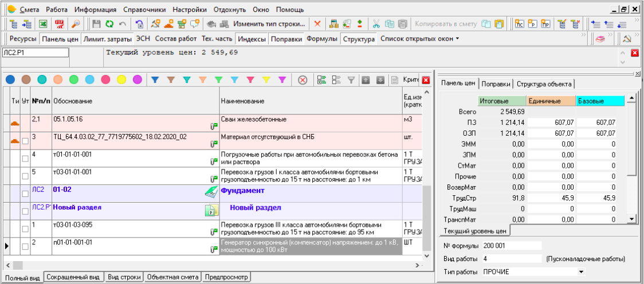Click the Индексы toolbar button
Image resolution: width=644 pixels, height=284 pixels.
pyautogui.click(x=252, y=39)
